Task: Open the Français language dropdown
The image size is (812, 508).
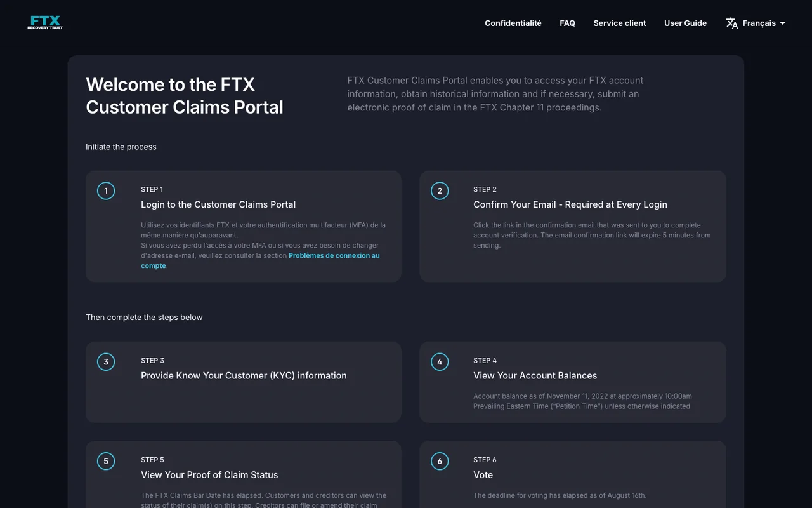Action: coord(756,23)
